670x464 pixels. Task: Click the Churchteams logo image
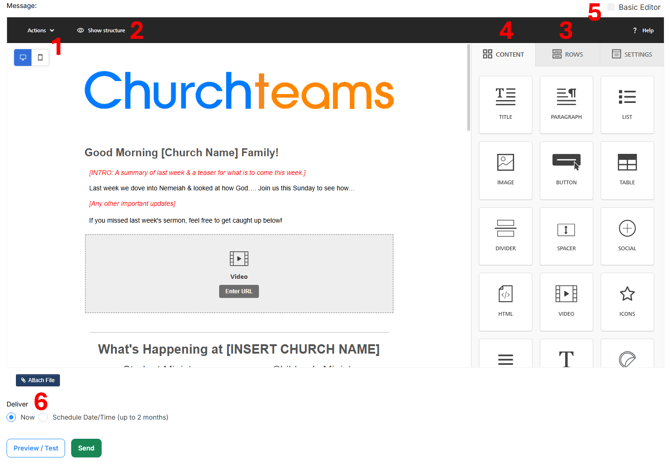coord(239,91)
